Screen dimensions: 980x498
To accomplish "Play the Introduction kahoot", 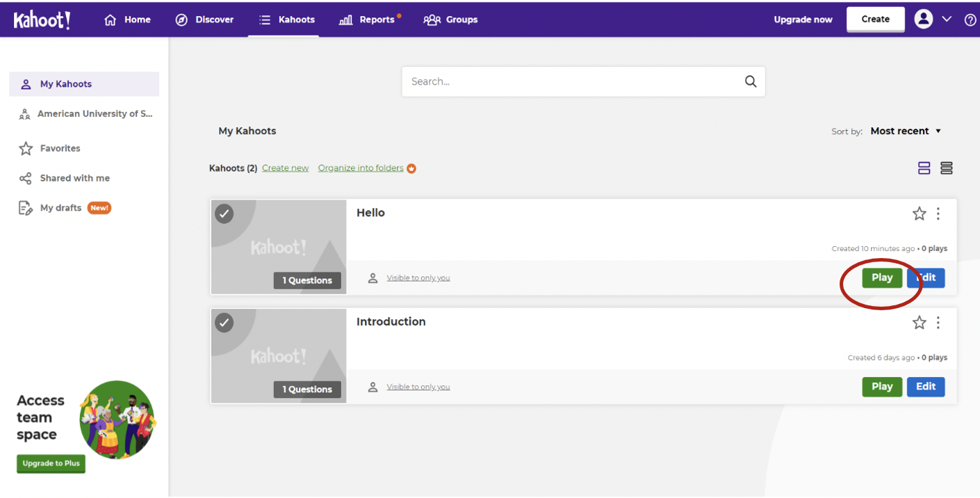I will [882, 387].
